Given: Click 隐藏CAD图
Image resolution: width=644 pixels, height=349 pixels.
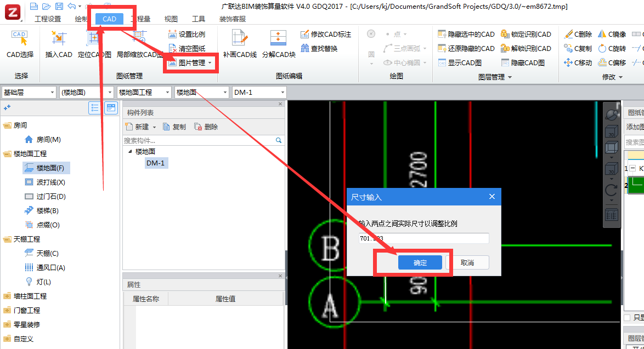Looking at the screenshot, I should click(523, 63).
